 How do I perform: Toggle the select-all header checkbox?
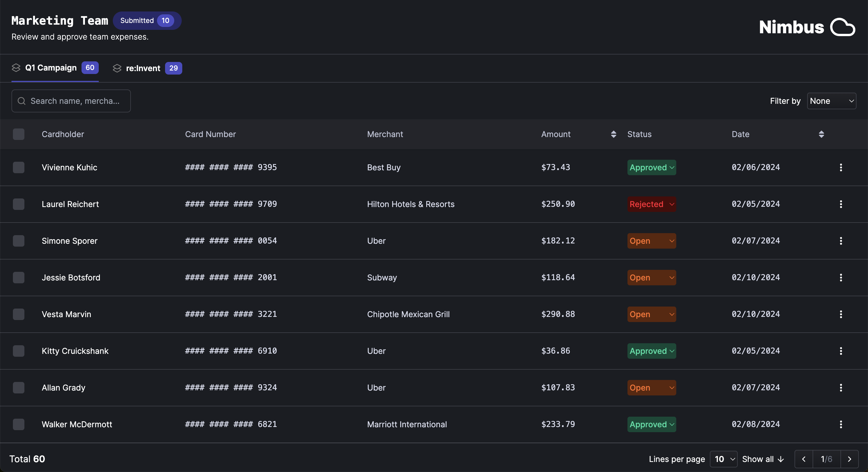pyautogui.click(x=19, y=134)
